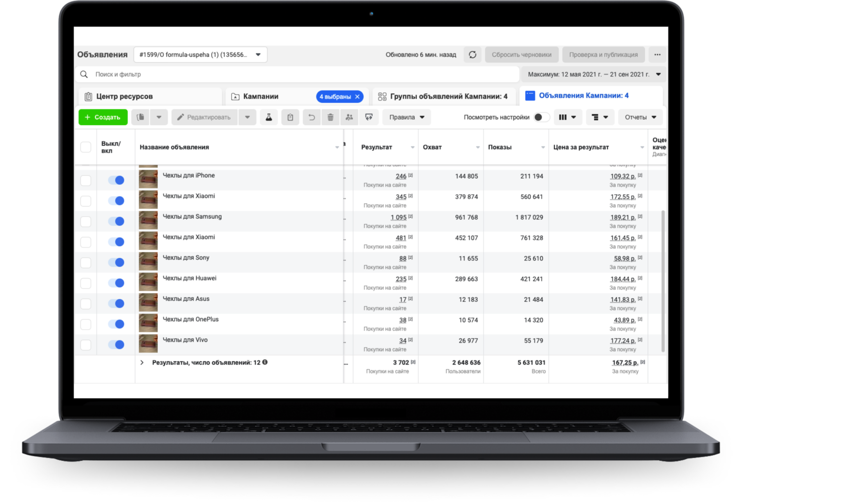Click the duplicate ad icon
Screen dimensions: 841x504
tap(141, 117)
